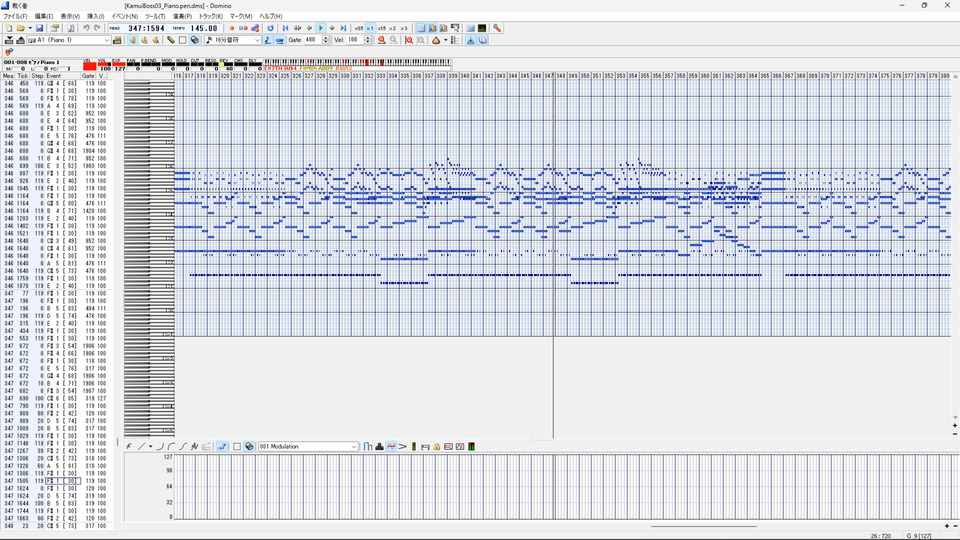Click the plus zoom button at piano roll right edge

point(954,426)
